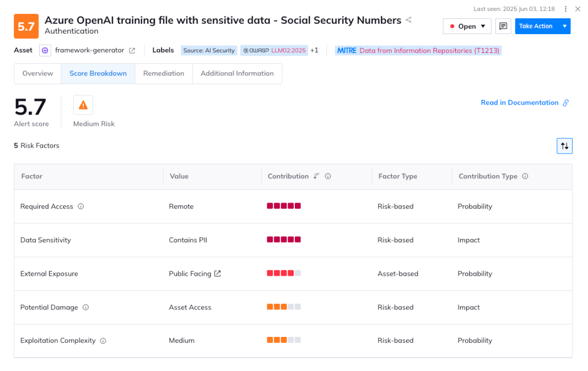Click the Public Facing value text
This screenshot has height=371, width=588.
[190, 274]
